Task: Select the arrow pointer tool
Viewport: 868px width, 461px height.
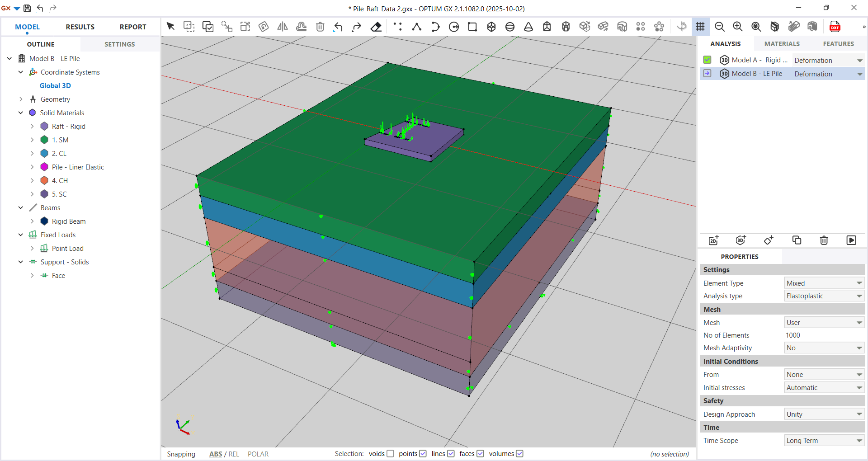Action: click(x=170, y=27)
